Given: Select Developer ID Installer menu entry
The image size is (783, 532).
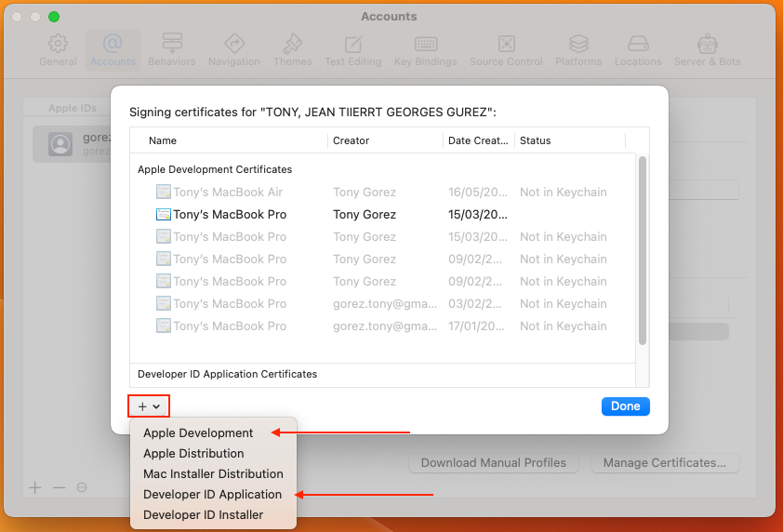Looking at the screenshot, I should [x=203, y=514].
